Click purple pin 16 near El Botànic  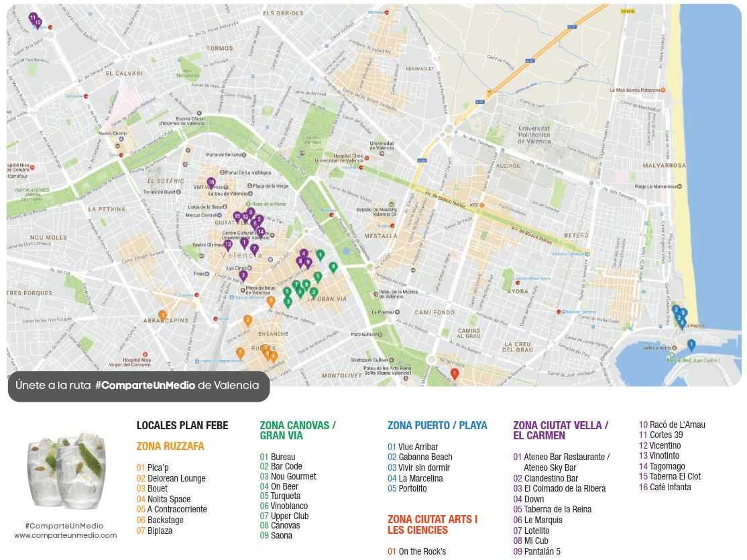click(211, 182)
